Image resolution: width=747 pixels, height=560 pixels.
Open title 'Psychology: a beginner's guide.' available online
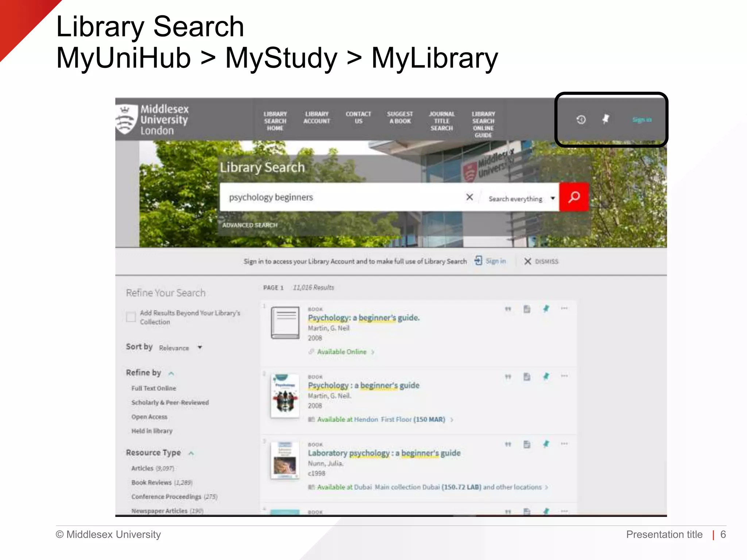364,318
